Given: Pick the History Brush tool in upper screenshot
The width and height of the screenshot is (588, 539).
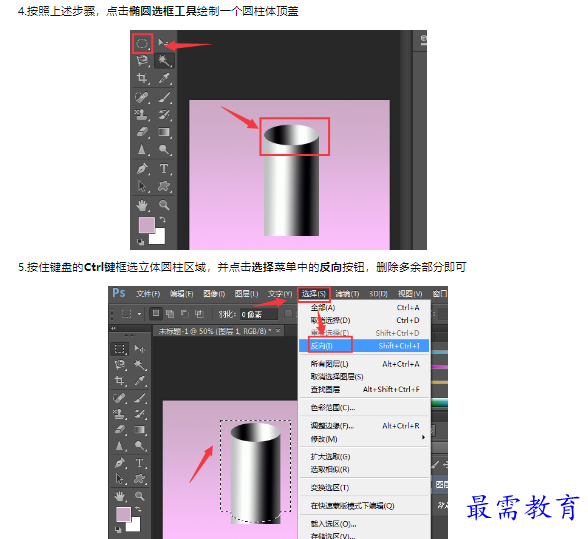Looking at the screenshot, I should click(x=164, y=114).
